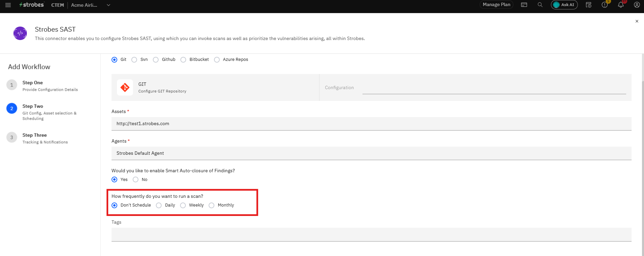Open the search icon in the top bar

540,5
